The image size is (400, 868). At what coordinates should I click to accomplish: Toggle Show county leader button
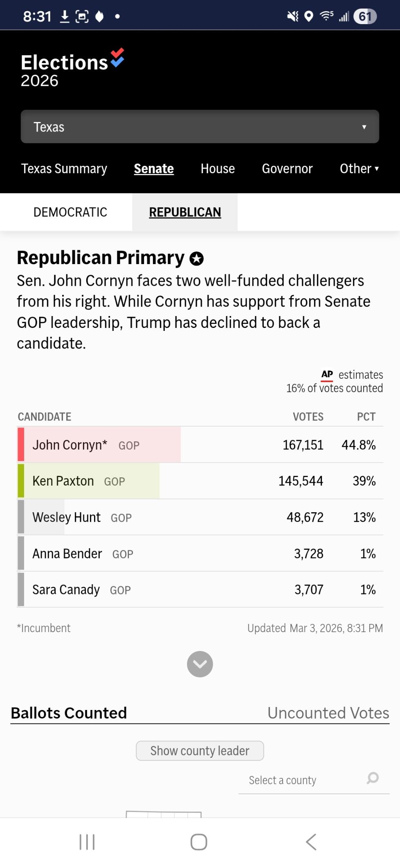click(x=200, y=750)
